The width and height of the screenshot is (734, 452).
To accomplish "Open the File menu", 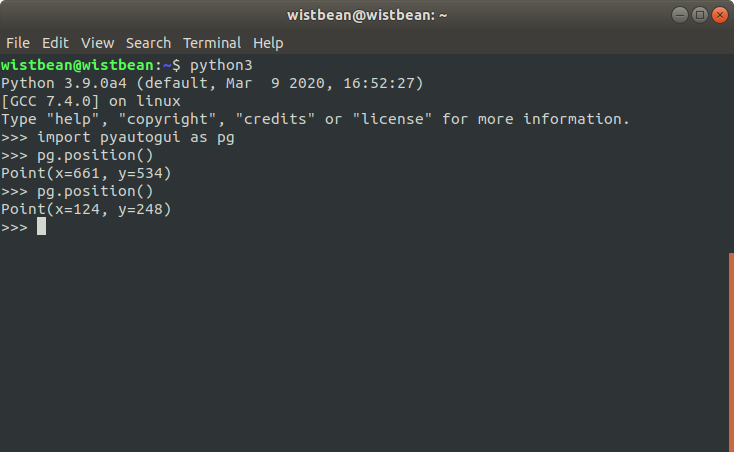I will (x=18, y=43).
